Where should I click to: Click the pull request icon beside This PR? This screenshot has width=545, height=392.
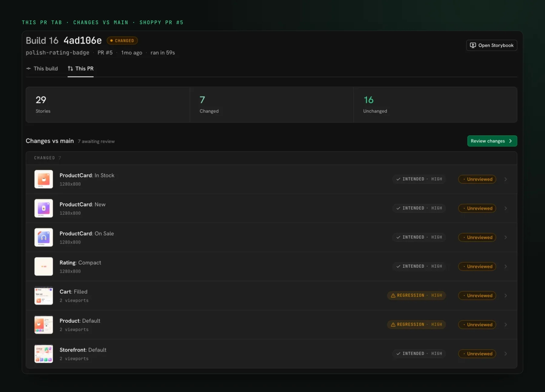click(x=70, y=69)
